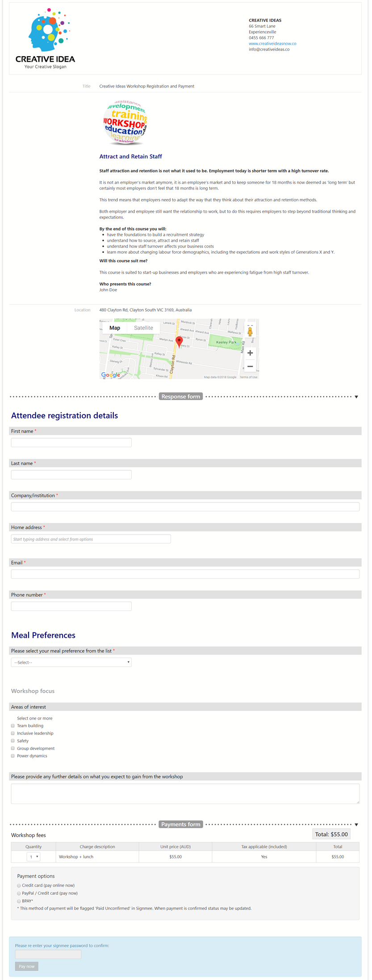Click the Workshop + lunch charge description
The width and height of the screenshot is (372, 980).
76,857
